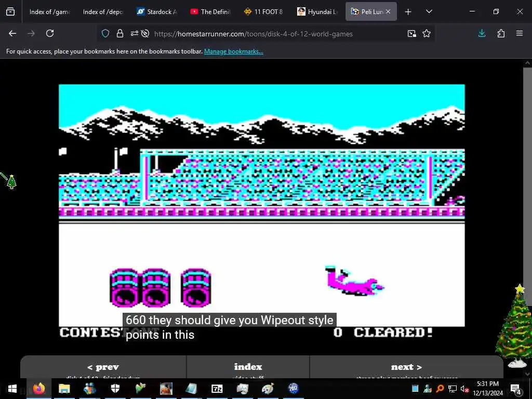Screen dimensions: 532x399
Task: Open the Extensions puzzle-piece menu
Action: 501,33
